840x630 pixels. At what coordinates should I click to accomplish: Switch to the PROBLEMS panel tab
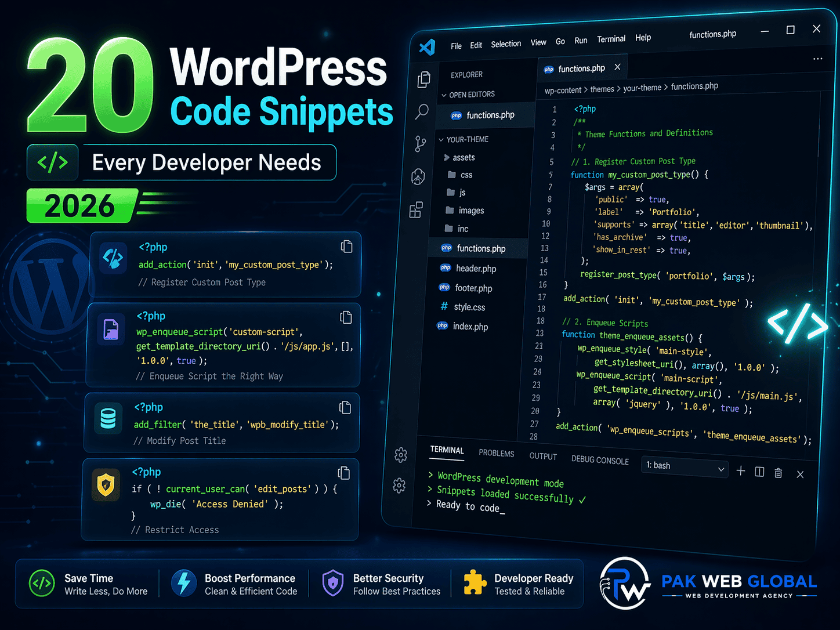click(x=497, y=453)
